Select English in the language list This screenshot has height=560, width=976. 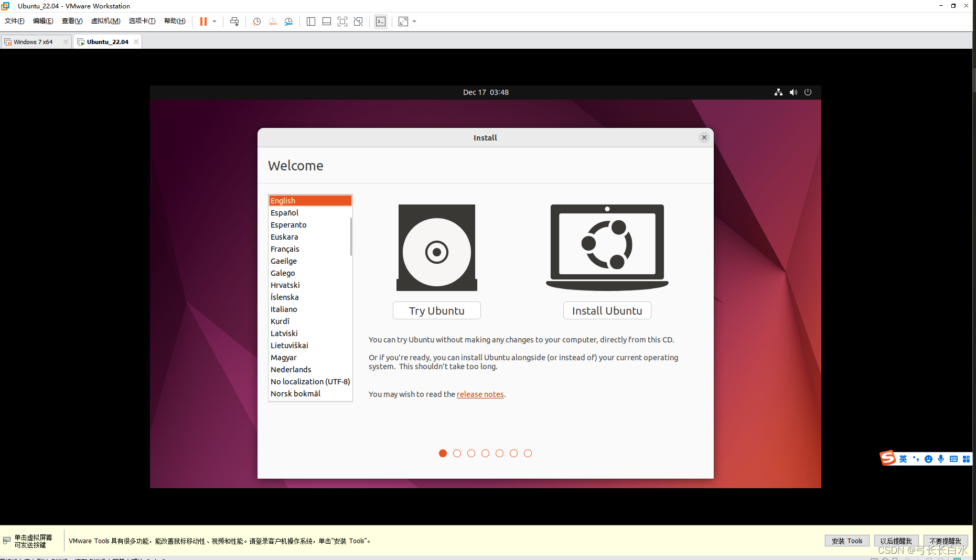(x=310, y=201)
